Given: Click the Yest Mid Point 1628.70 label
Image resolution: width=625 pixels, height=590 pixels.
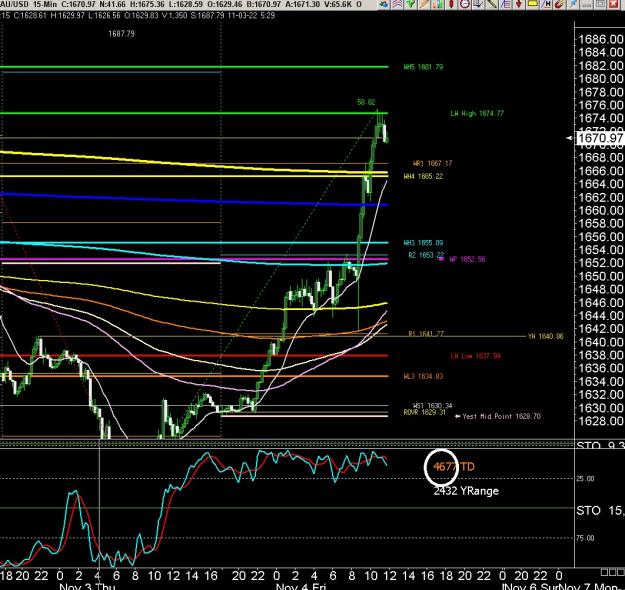Looking at the screenshot, I should coord(501,416).
